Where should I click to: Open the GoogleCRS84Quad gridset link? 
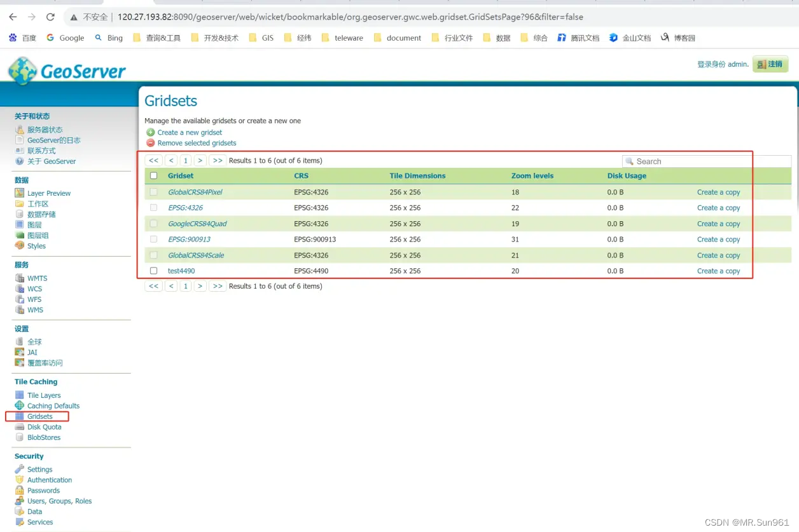(x=197, y=224)
